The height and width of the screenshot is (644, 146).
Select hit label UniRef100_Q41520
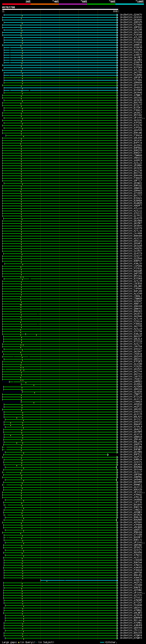click(131, 369)
